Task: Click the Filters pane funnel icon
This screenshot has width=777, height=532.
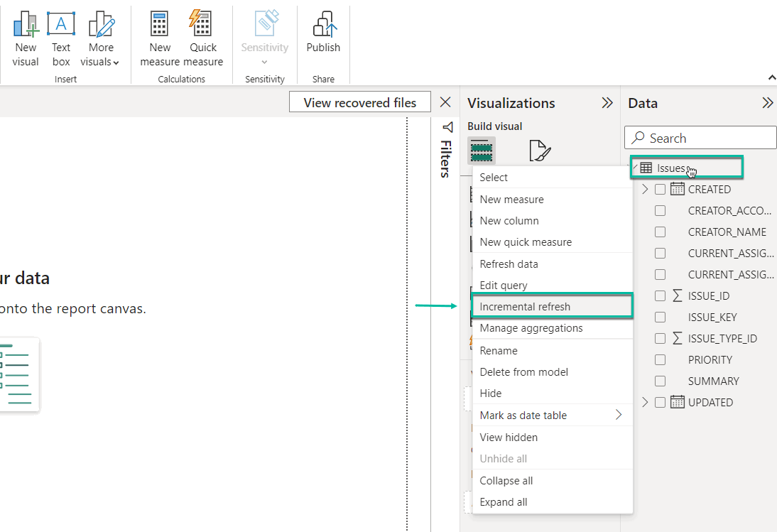Action: 447,127
